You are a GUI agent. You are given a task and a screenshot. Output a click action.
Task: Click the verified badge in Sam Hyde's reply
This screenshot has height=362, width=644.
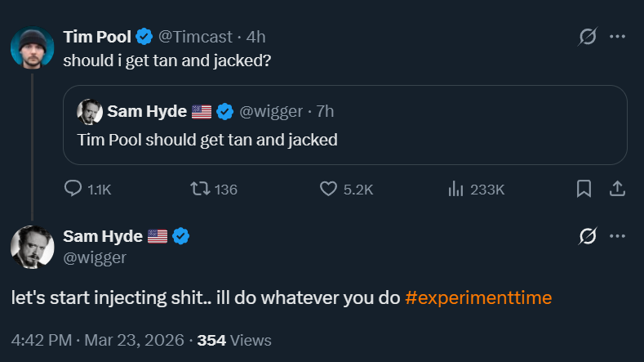[x=181, y=236]
